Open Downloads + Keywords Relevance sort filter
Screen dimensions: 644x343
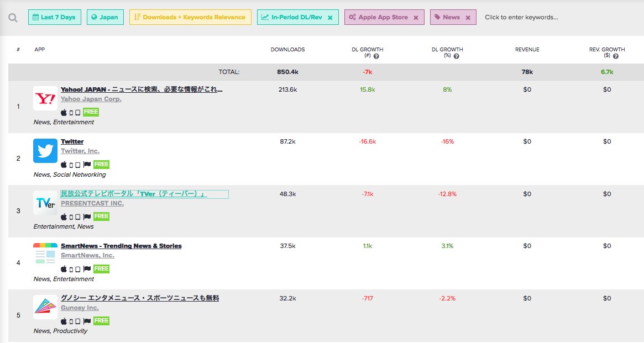[190, 17]
